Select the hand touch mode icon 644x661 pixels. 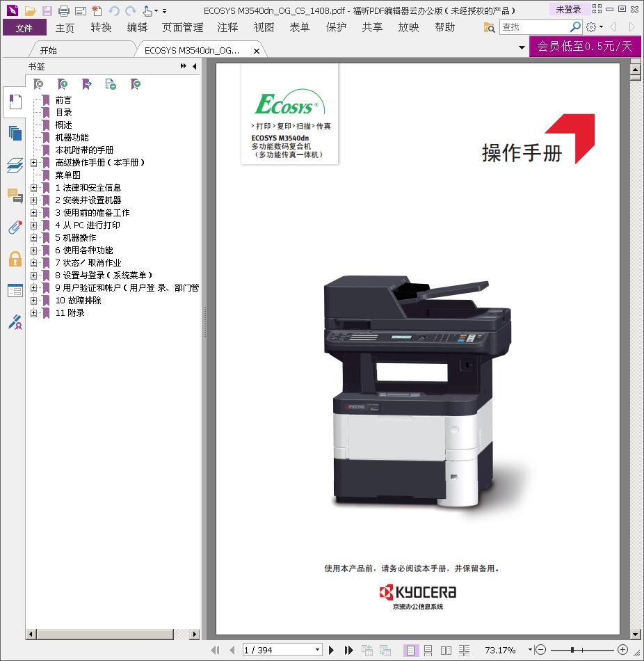[x=147, y=10]
